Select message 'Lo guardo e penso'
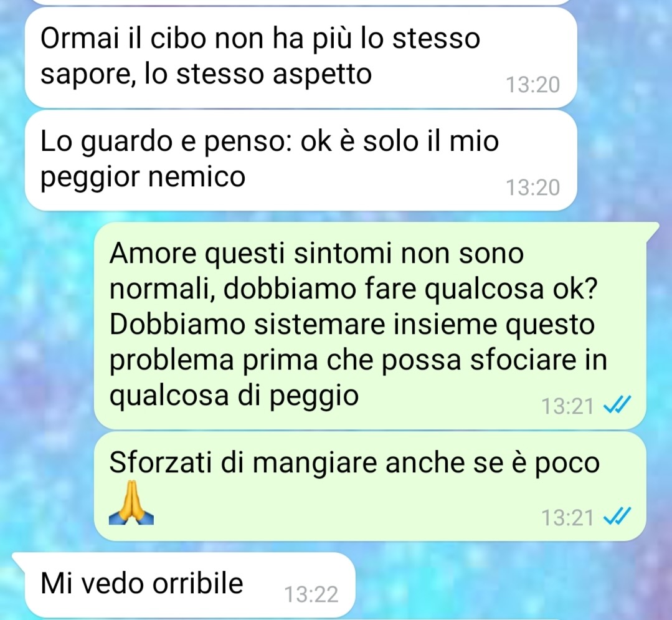The height and width of the screenshot is (620, 672). [x=301, y=160]
